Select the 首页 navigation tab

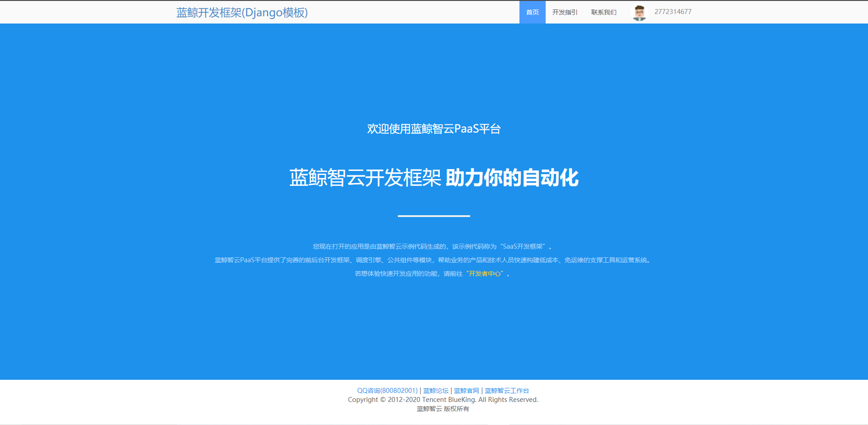pyautogui.click(x=533, y=12)
